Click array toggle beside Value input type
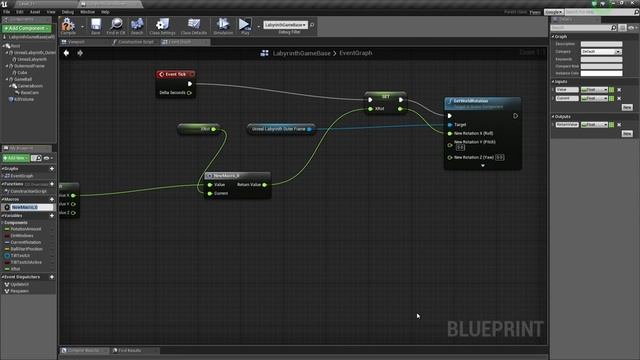 pyautogui.click(x=611, y=90)
